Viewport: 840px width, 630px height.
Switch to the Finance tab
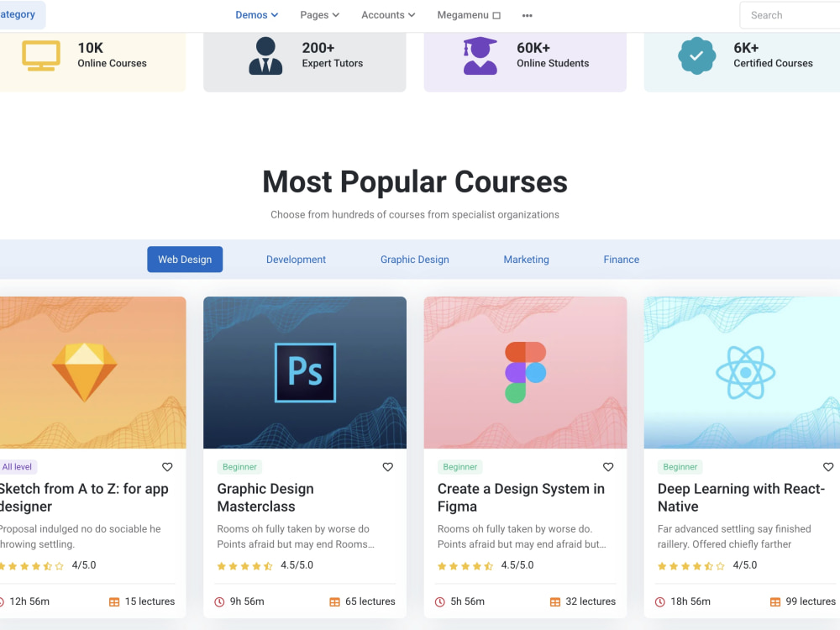[622, 260]
